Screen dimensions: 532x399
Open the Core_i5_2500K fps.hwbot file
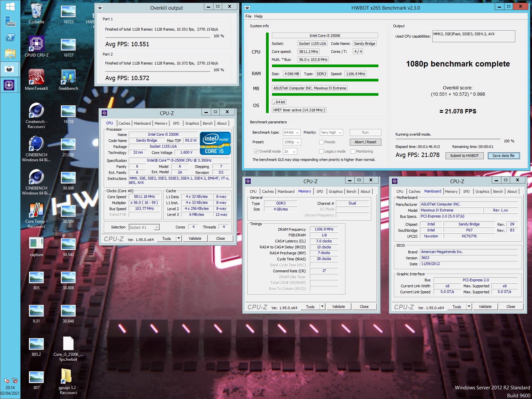[x=68, y=348]
